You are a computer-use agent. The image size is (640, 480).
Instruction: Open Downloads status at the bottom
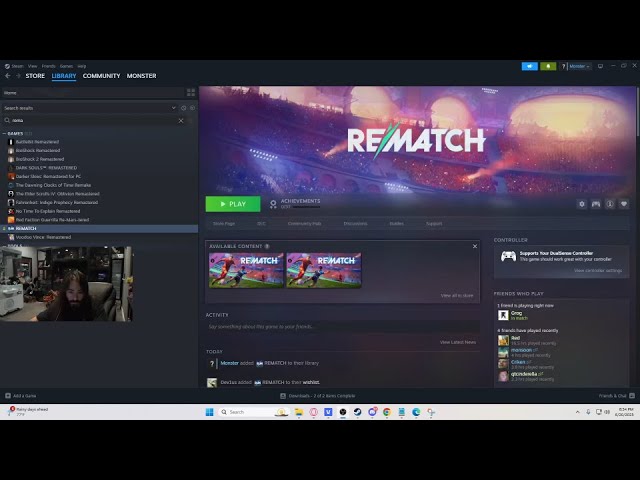318,396
